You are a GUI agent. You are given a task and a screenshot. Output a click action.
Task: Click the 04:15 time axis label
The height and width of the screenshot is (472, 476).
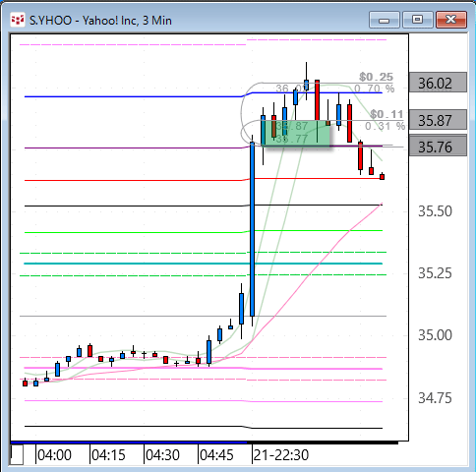tap(108, 455)
